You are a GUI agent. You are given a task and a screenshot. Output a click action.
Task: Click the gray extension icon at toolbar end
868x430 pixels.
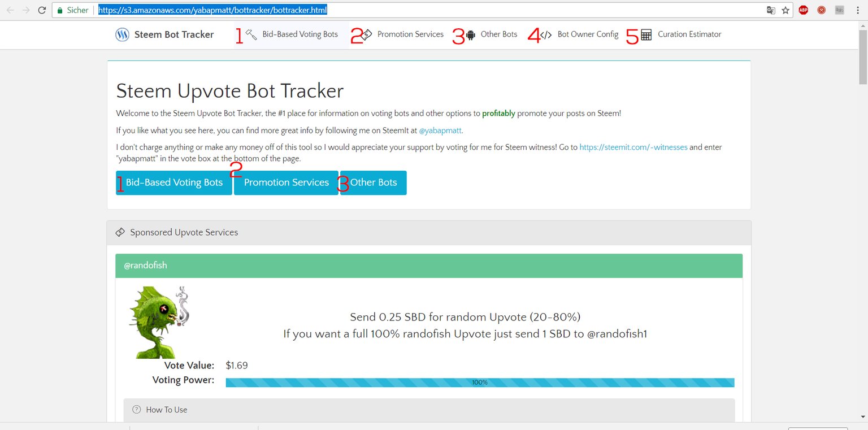pos(840,10)
